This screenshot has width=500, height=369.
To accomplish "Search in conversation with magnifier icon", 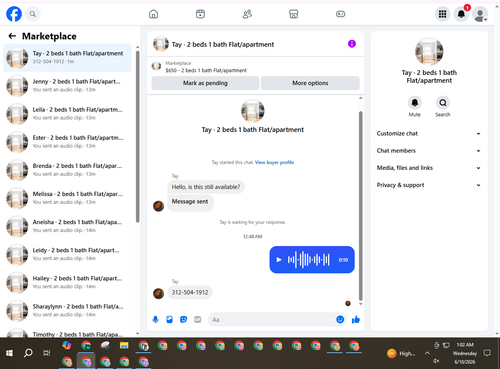I will (443, 103).
